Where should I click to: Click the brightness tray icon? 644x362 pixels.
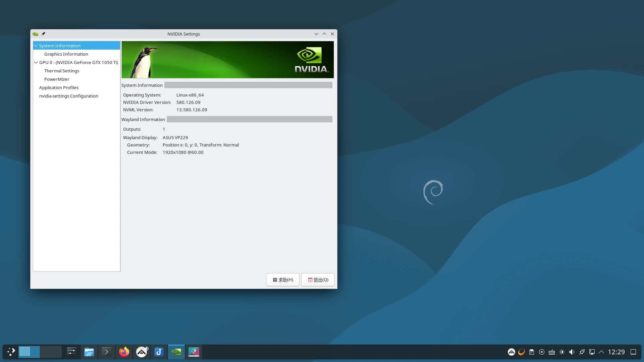562,352
